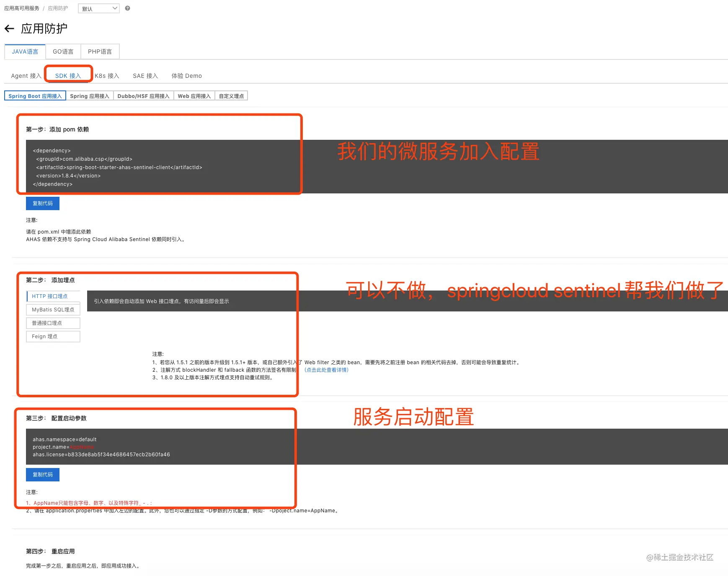Open the 默认 namespace dropdown
This screenshot has width=728, height=576.
(x=99, y=8)
